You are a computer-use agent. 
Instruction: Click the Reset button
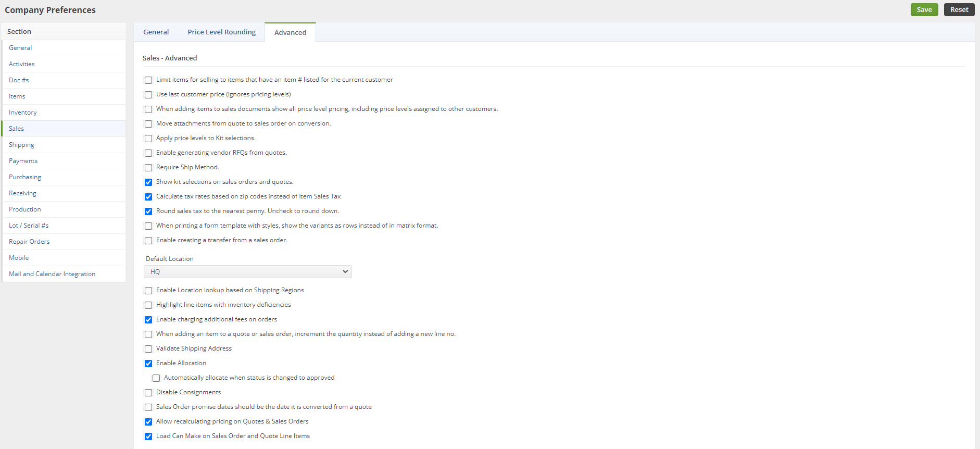pos(959,9)
